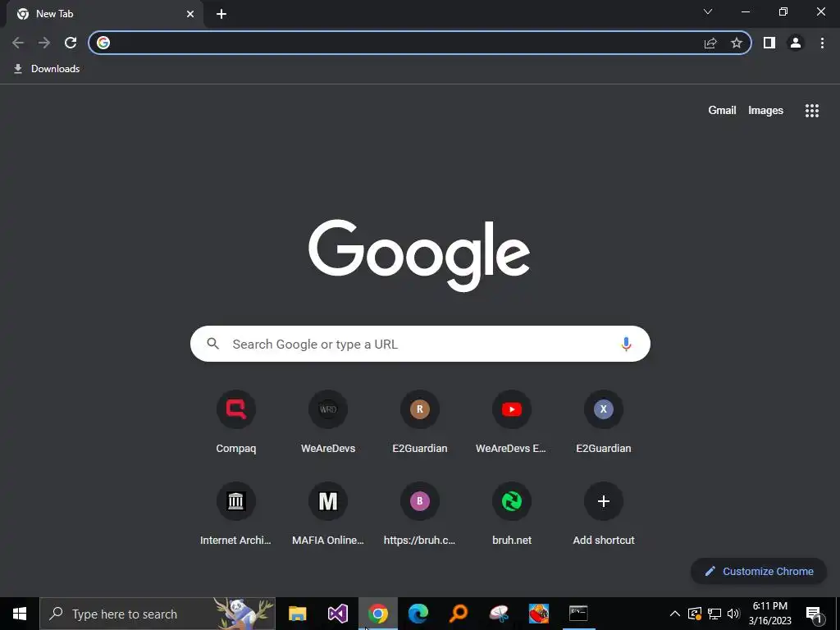Viewport: 840px width, 630px height.
Task: Share this page icon in address bar
Action: (710, 43)
